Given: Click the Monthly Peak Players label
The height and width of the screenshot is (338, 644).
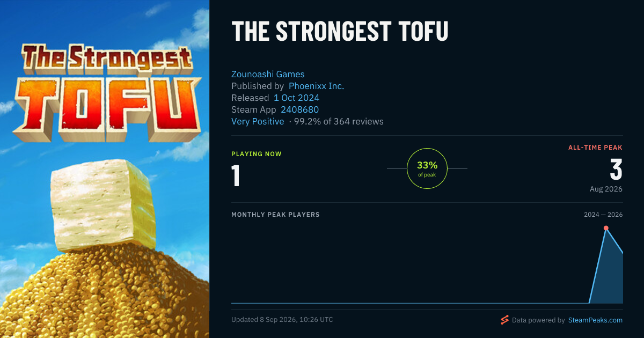Looking at the screenshot, I should [275, 215].
